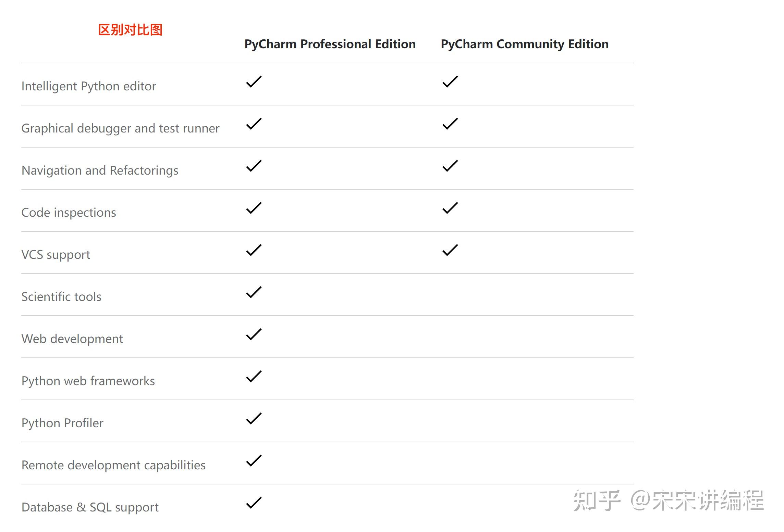Click Community checkmark for Navigation and Refactorings

pyautogui.click(x=450, y=166)
